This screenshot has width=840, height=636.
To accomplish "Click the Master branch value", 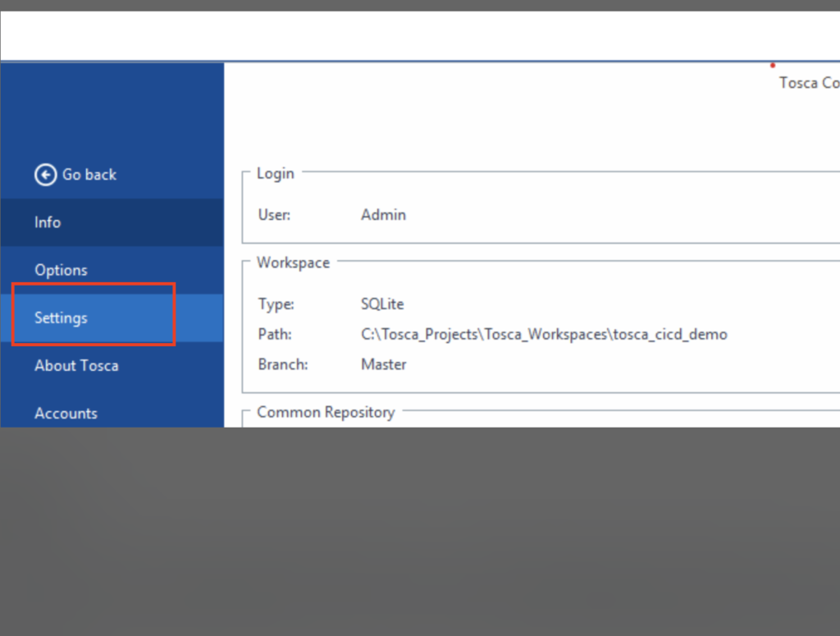I will pos(384,364).
